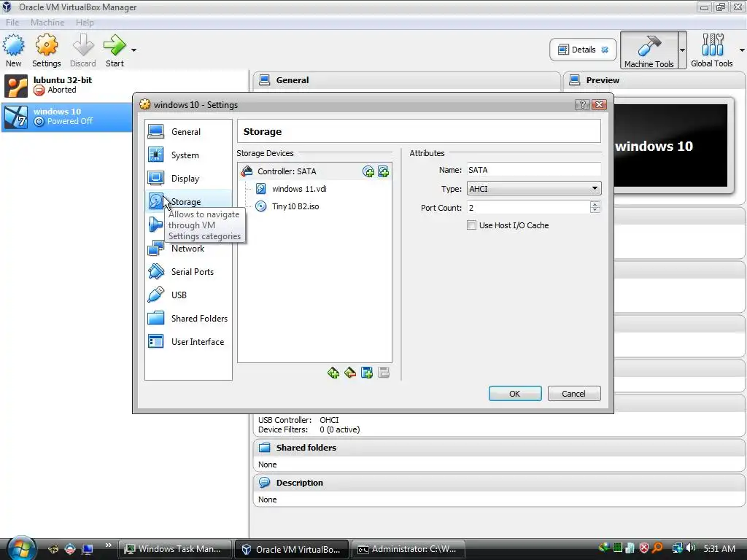Click the volume icon in system tray

pos(690,548)
